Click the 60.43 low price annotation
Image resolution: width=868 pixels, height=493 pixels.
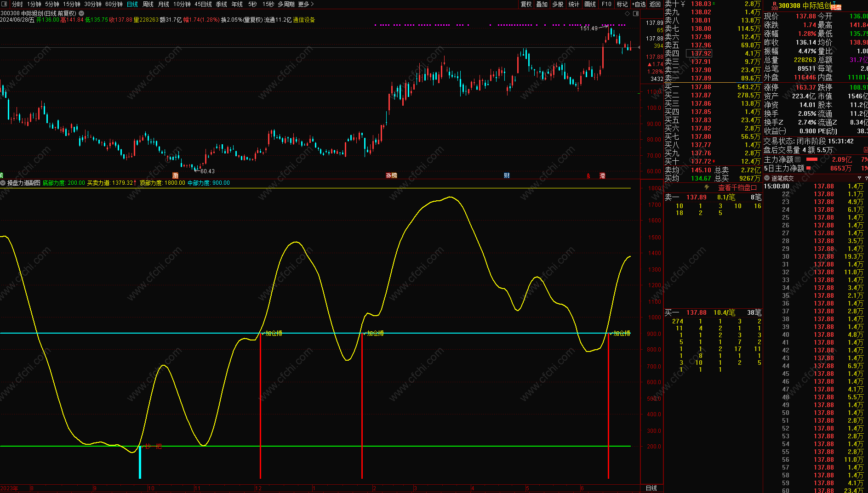(x=207, y=171)
